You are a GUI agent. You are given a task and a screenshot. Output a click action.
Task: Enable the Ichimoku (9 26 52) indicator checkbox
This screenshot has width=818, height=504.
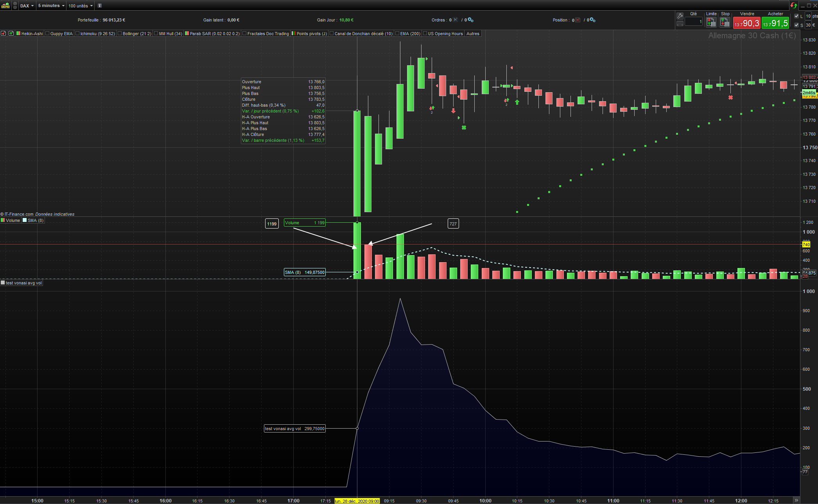point(77,34)
